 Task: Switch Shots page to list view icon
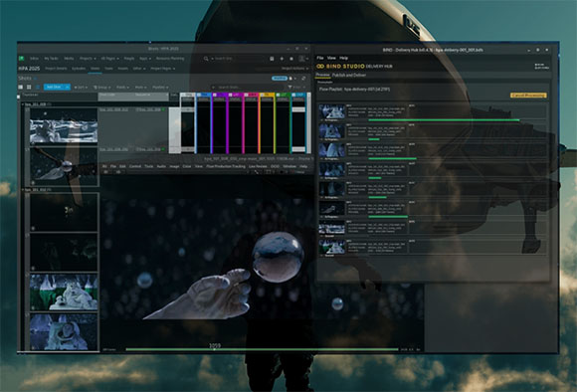click(21, 87)
